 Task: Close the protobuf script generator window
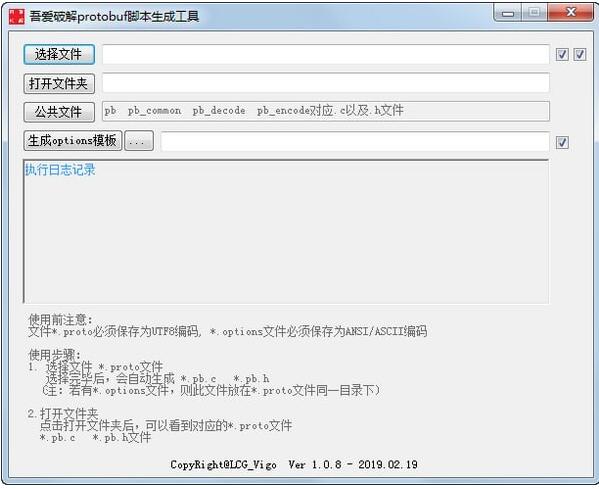[570, 13]
